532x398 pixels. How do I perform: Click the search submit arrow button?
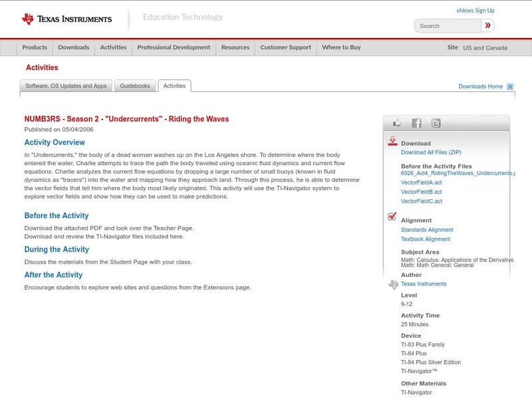click(x=488, y=25)
